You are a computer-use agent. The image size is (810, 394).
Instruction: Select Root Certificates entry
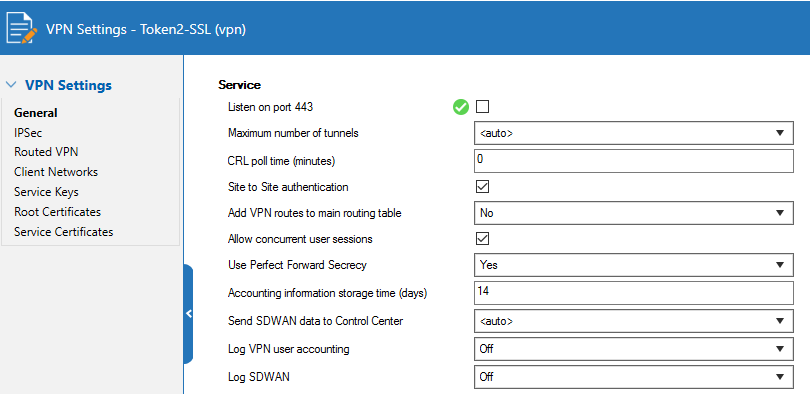[57, 212]
